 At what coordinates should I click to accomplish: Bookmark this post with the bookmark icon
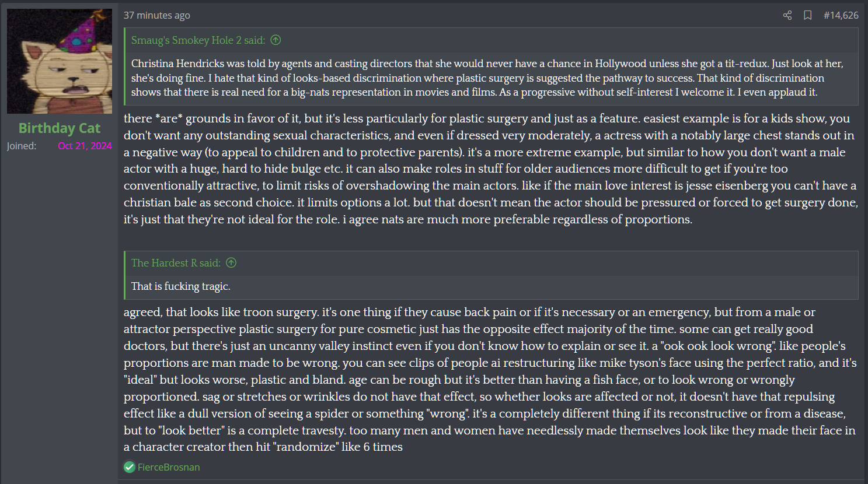click(x=808, y=15)
